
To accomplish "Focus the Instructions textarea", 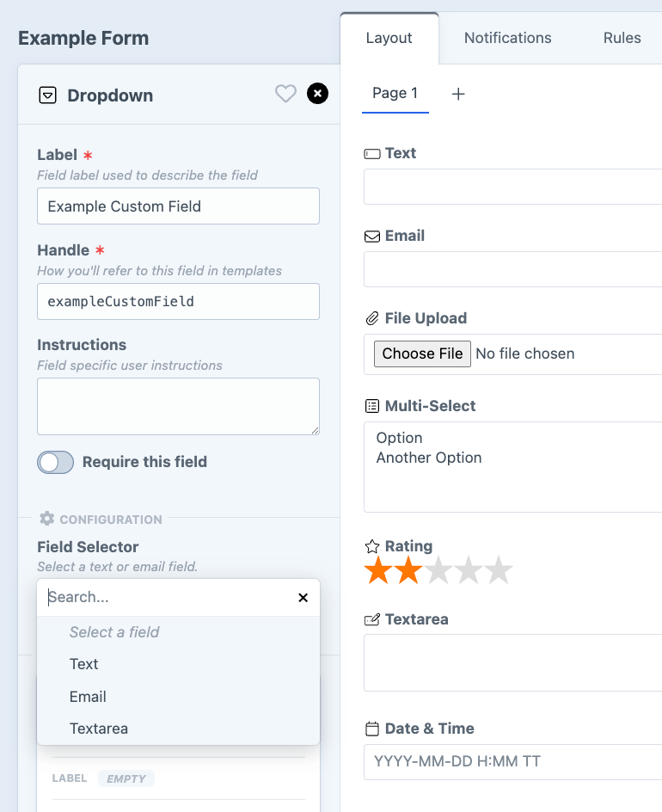I will click(x=178, y=406).
